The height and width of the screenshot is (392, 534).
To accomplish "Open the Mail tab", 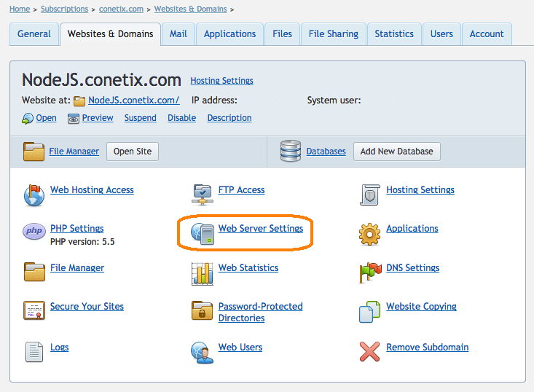I will pyautogui.click(x=178, y=34).
